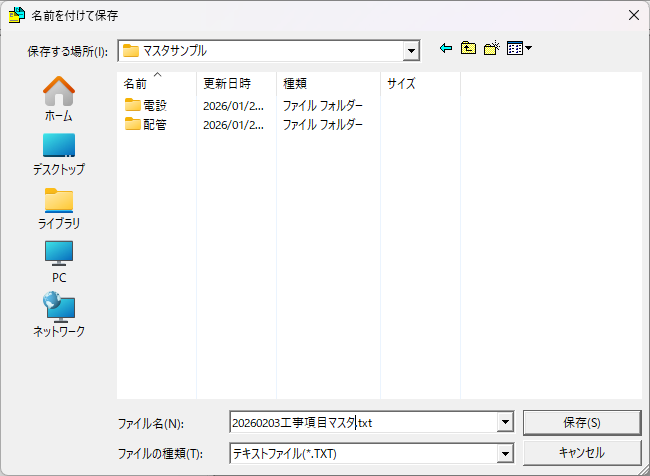Open PC in the places bar
Image resolution: width=650 pixels, height=476 pixels.
[x=59, y=262]
